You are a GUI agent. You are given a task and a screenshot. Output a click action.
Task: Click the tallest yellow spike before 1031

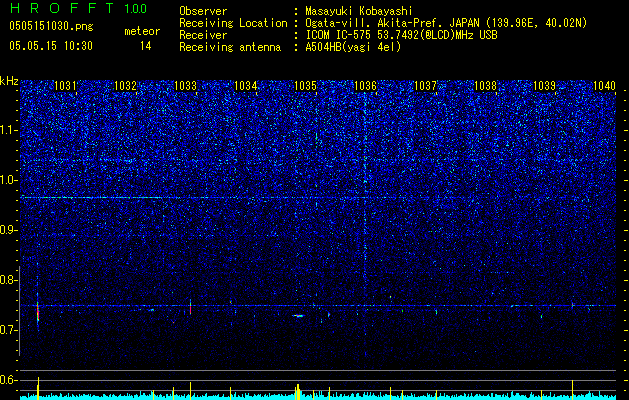click(38, 388)
